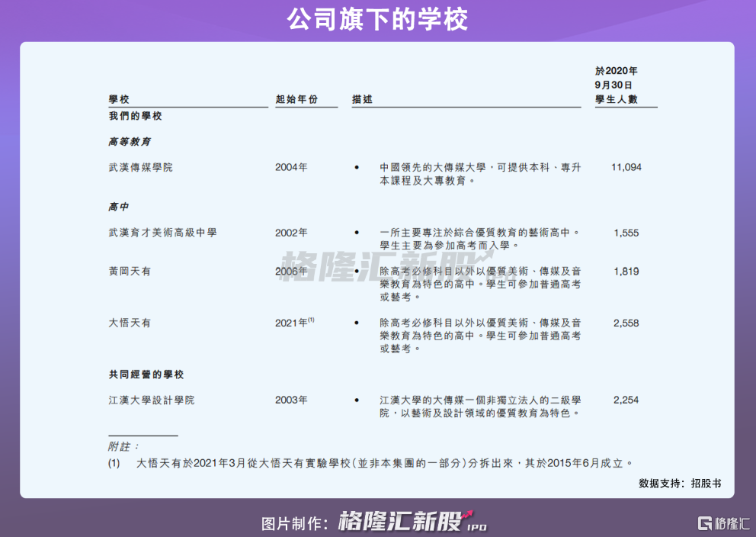Click the 共同經營的學校 section heading

146,375
